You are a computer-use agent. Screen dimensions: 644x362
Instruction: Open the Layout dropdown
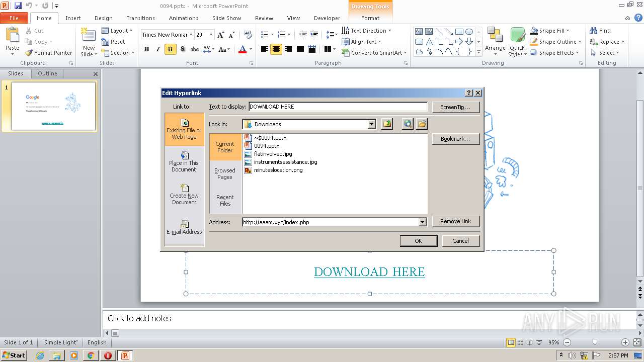pos(117,31)
